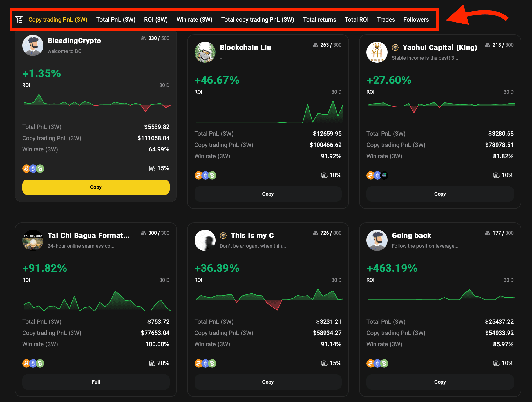Click This is my C's avatar
This screenshot has height=402, width=532.
205,240
